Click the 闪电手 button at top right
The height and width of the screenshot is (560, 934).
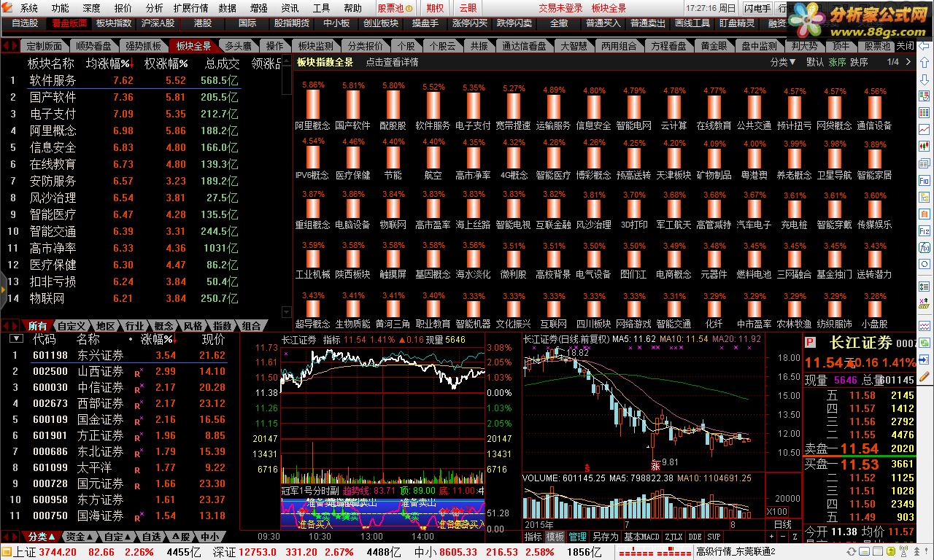[757, 8]
